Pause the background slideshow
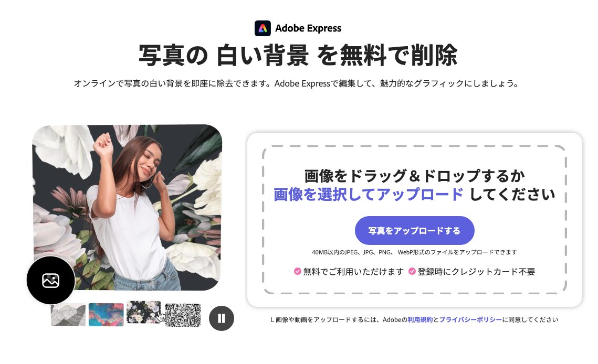Viewport: 598px width, 364px height. (x=221, y=318)
